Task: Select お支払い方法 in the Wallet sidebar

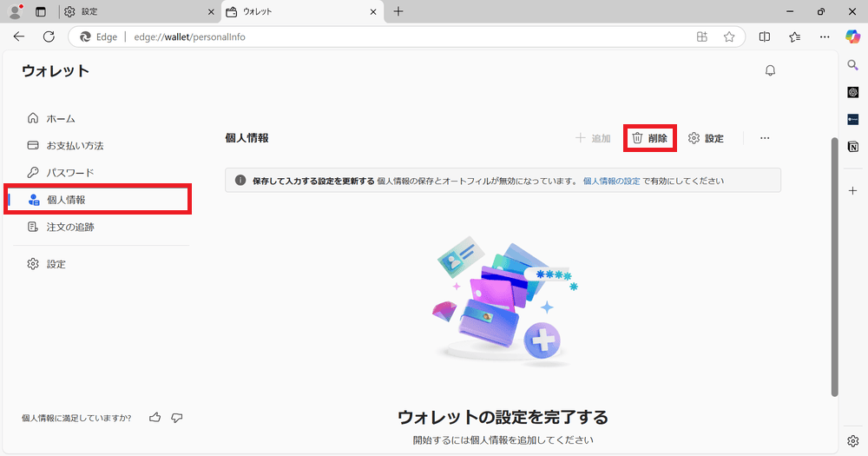Action: tap(75, 145)
